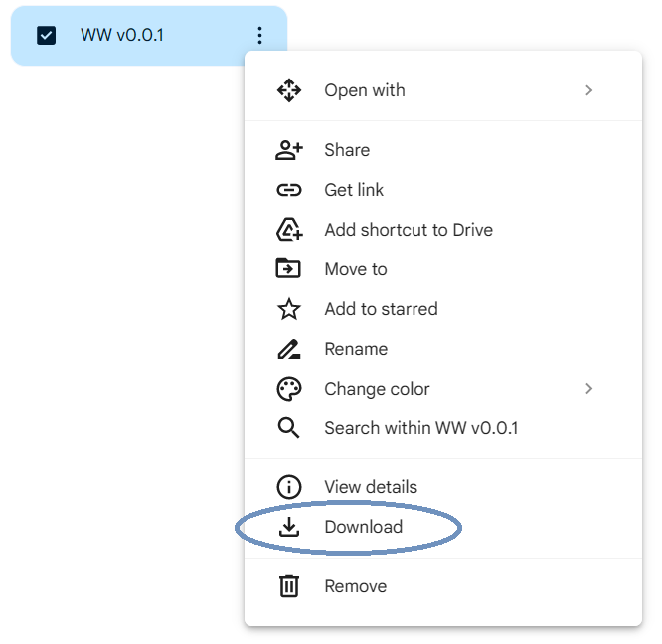Expand the Open with submenu arrow
Screen dimensions: 662x644
coord(588,90)
